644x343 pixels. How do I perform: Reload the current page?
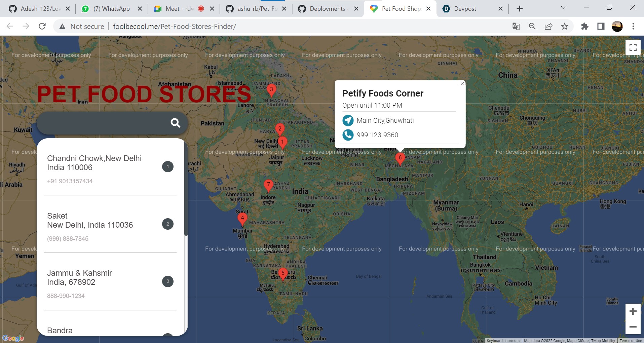(x=42, y=26)
